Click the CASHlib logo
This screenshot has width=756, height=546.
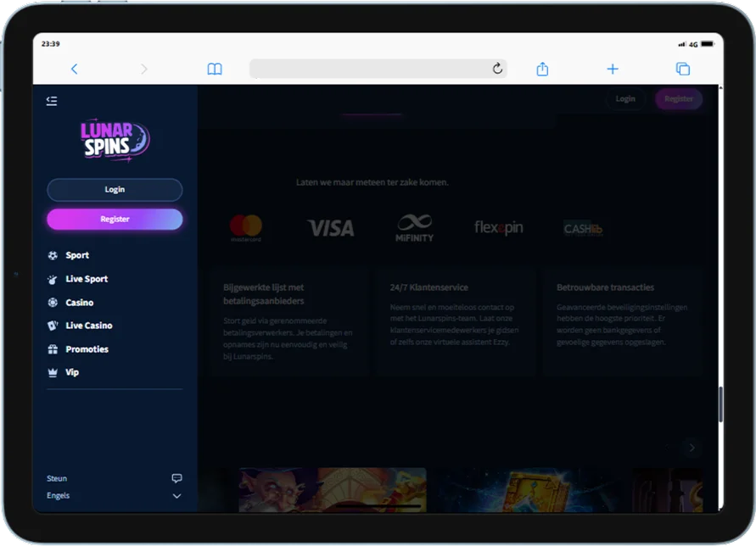point(583,228)
